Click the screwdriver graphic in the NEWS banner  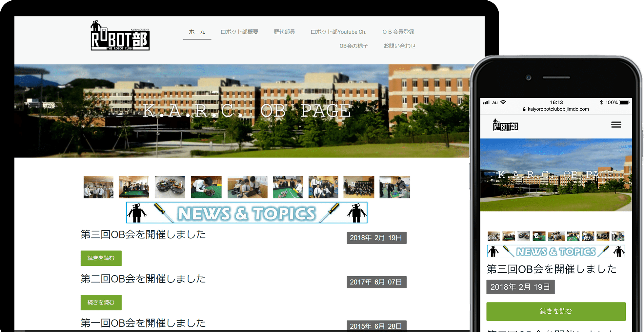(x=164, y=212)
